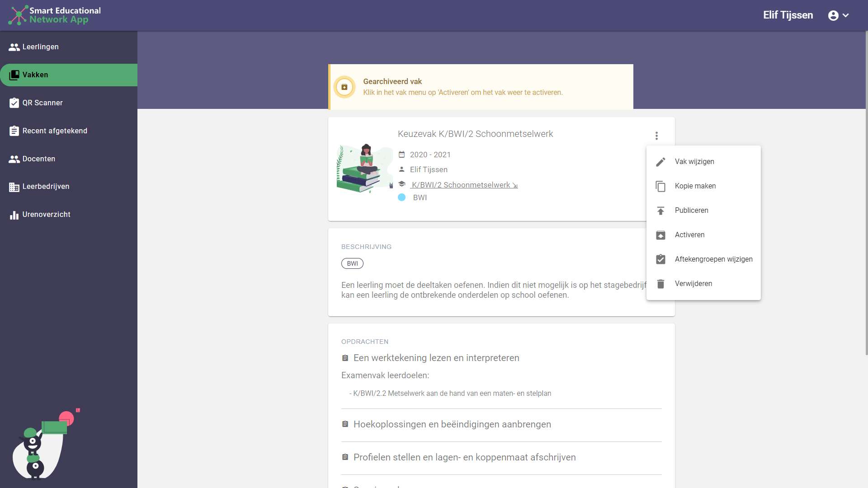Choose Kopie maken from the menu
This screenshot has height=488, width=868.
point(703,186)
